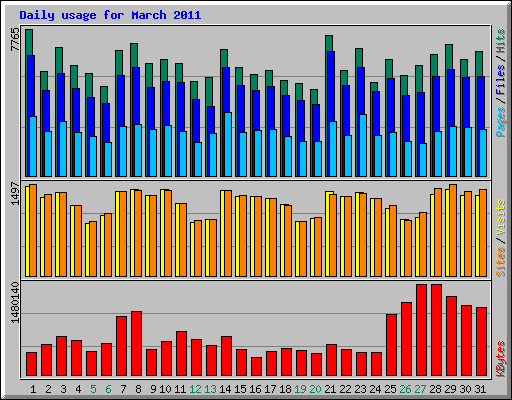Click day 3 on the x-axis
The image size is (512, 400).
pyautogui.click(x=63, y=389)
